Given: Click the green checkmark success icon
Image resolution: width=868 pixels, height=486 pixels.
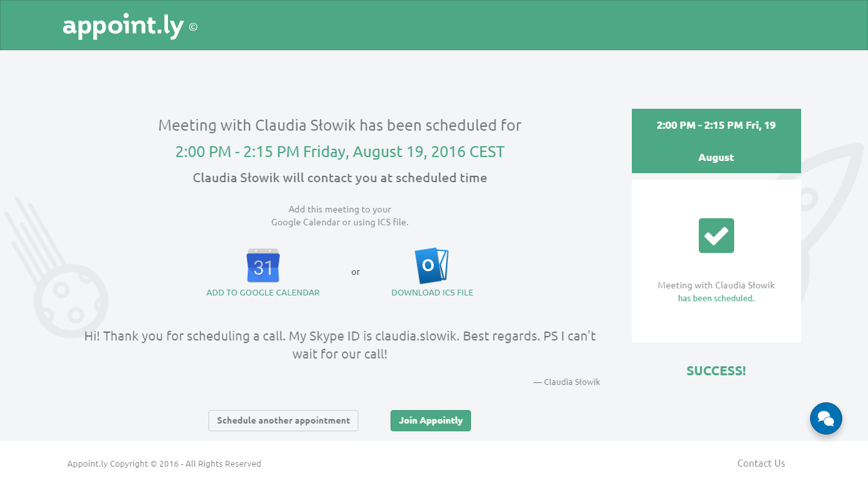Looking at the screenshot, I should pos(716,236).
